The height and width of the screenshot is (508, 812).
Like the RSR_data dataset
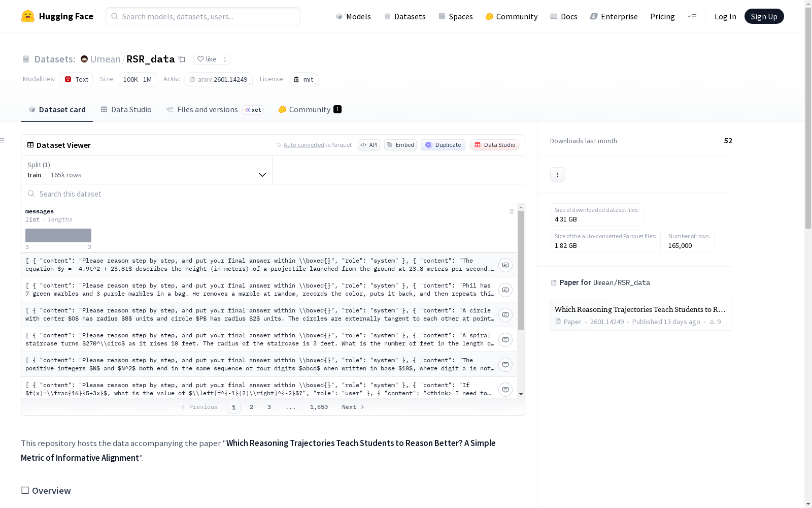click(207, 59)
